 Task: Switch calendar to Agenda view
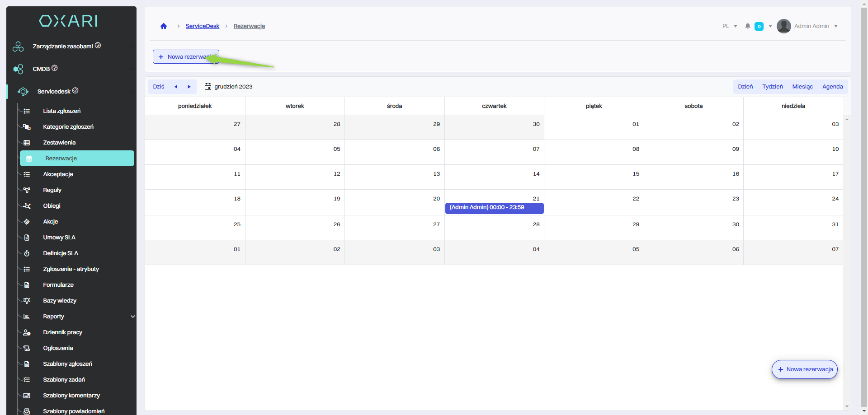click(832, 87)
